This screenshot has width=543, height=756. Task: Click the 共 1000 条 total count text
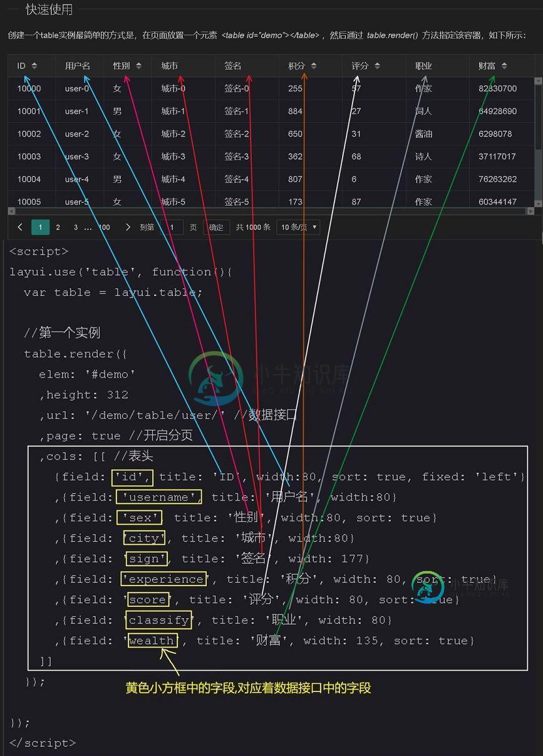click(x=253, y=227)
